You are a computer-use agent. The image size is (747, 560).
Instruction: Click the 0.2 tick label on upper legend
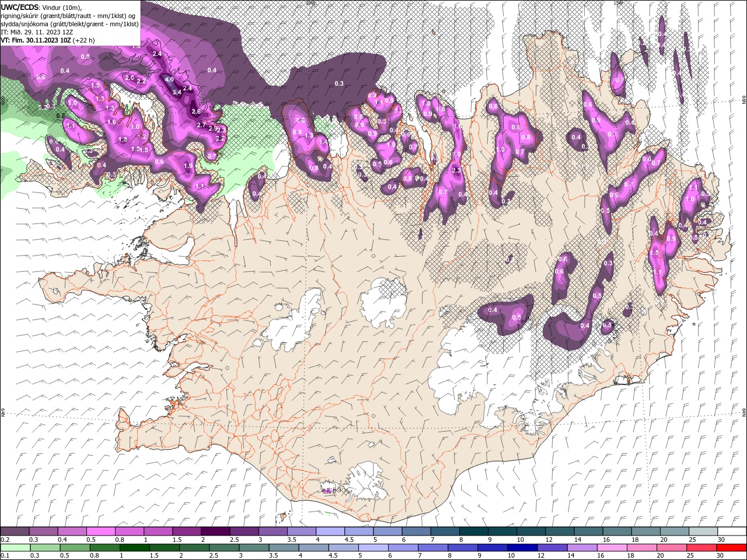[5, 540]
